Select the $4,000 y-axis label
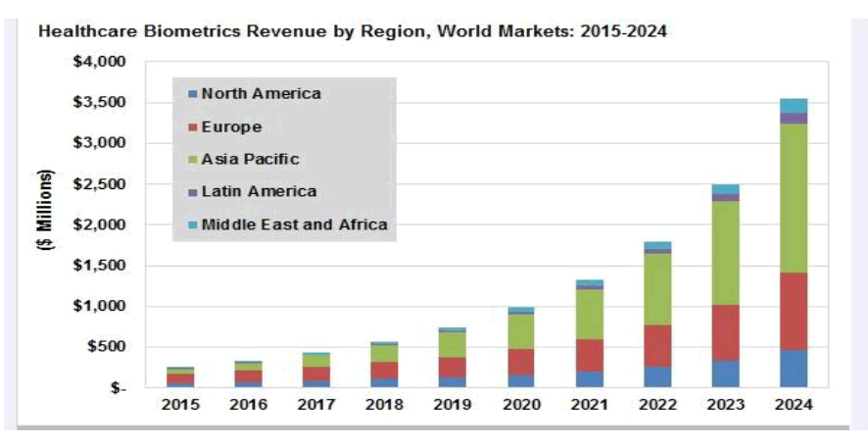868x445 pixels. tap(101, 62)
